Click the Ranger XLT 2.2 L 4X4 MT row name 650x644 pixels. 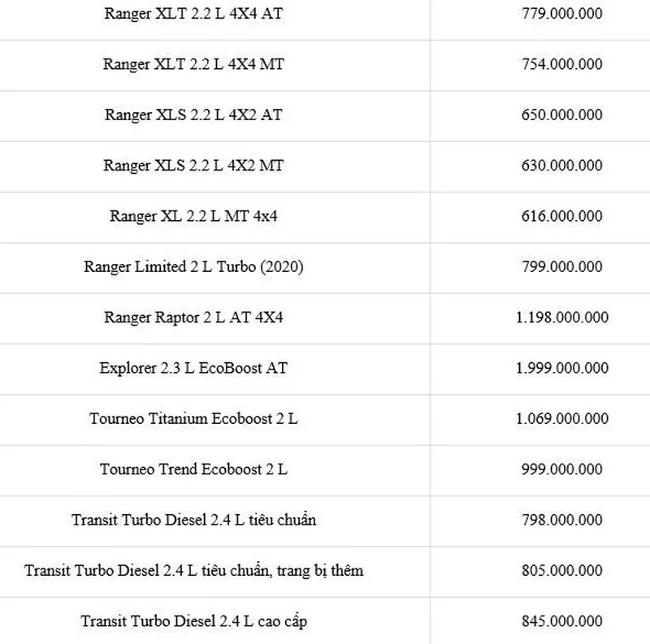193,64
